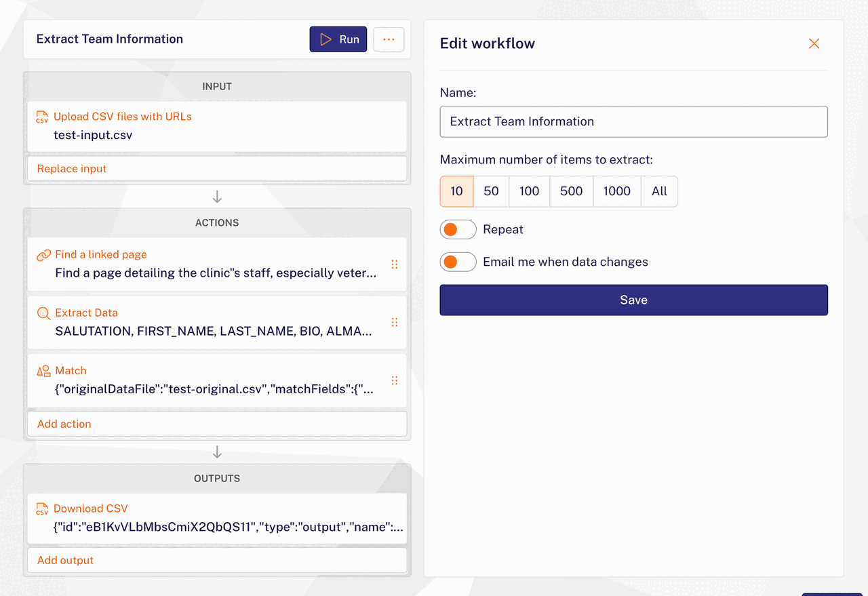The height and width of the screenshot is (596, 868).
Task: Grab the drag handle on Find a linked page
Action: point(395,264)
